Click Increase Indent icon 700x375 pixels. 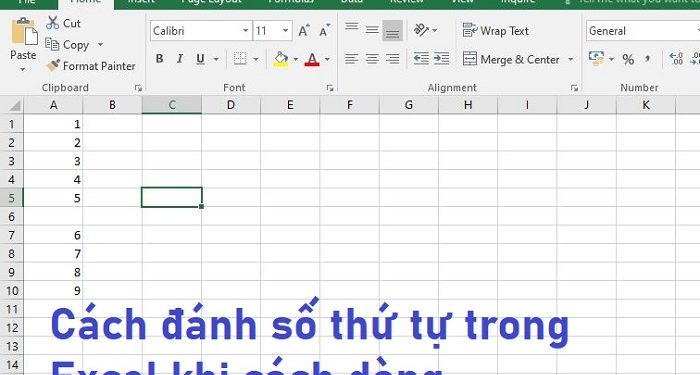442,58
